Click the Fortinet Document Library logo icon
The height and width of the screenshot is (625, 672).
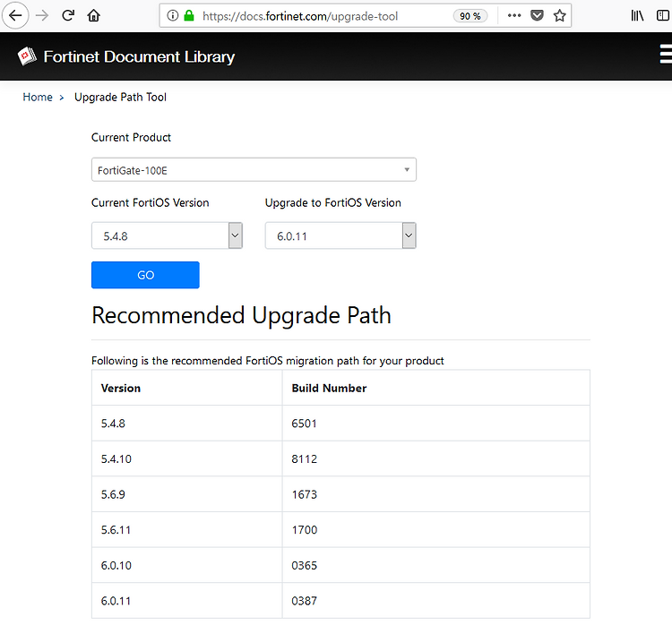click(x=27, y=56)
